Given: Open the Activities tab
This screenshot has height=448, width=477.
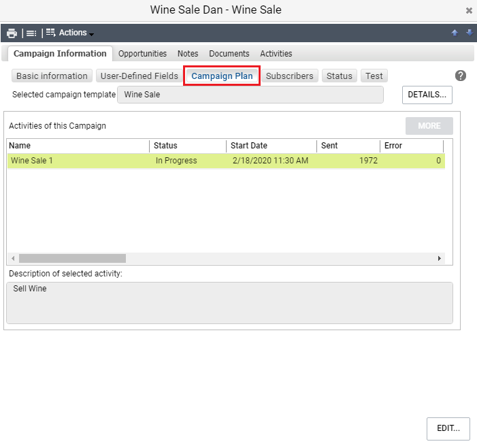Looking at the screenshot, I should (276, 54).
